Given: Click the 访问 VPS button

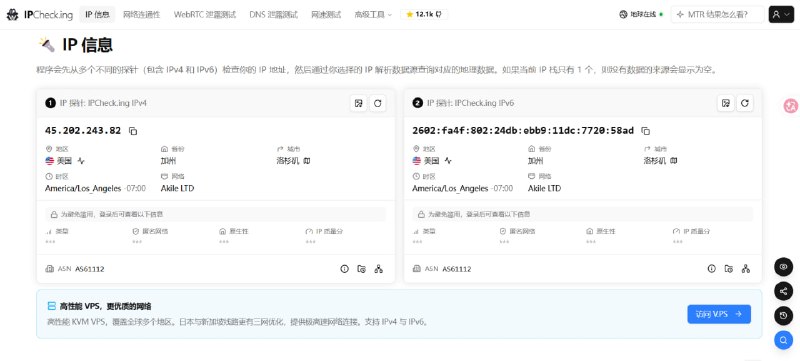Looking at the screenshot, I should (719, 314).
